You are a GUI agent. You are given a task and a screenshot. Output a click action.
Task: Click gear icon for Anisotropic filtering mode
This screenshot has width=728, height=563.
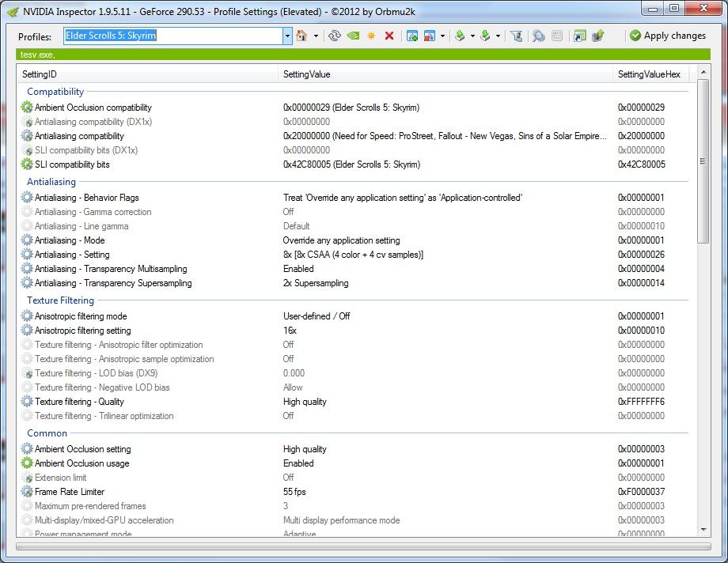27,316
